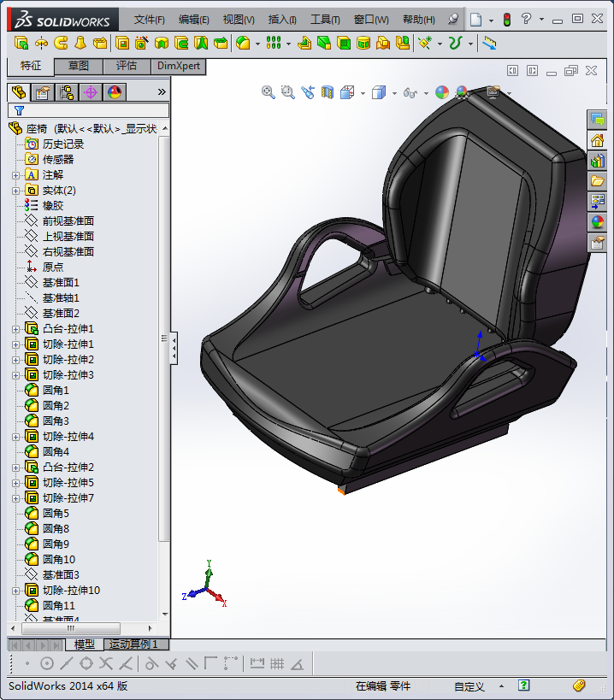This screenshot has width=614, height=700.
Task: Open Design Library icon in task pane
Action: [x=597, y=161]
